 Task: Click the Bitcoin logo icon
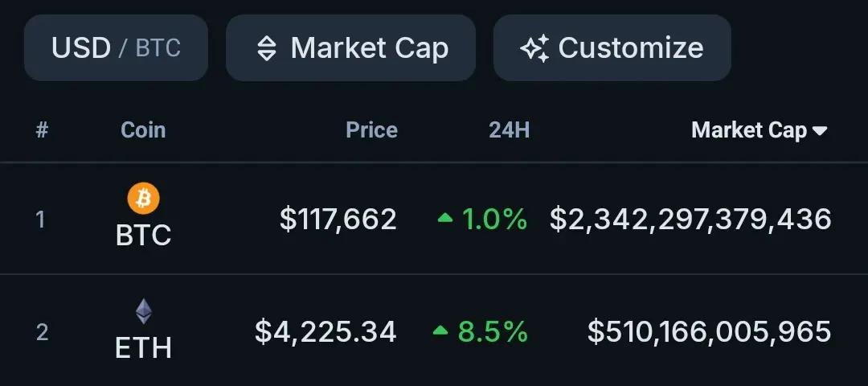point(143,199)
